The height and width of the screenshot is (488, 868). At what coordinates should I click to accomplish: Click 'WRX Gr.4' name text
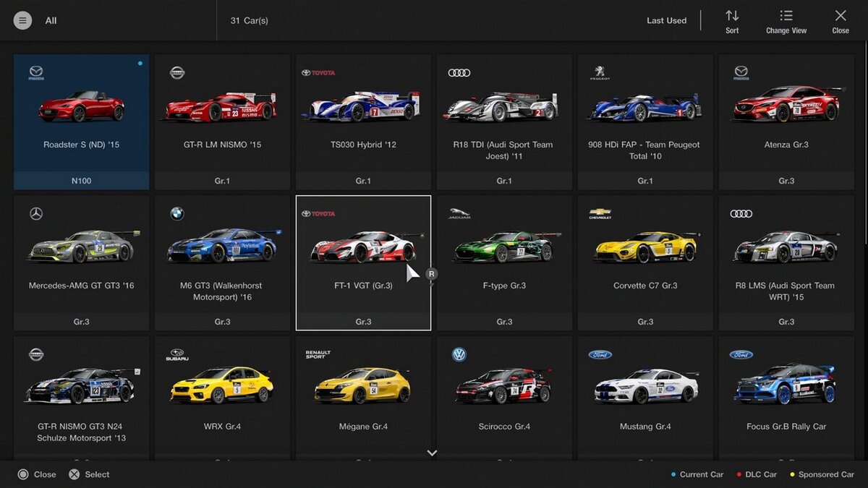(x=222, y=427)
